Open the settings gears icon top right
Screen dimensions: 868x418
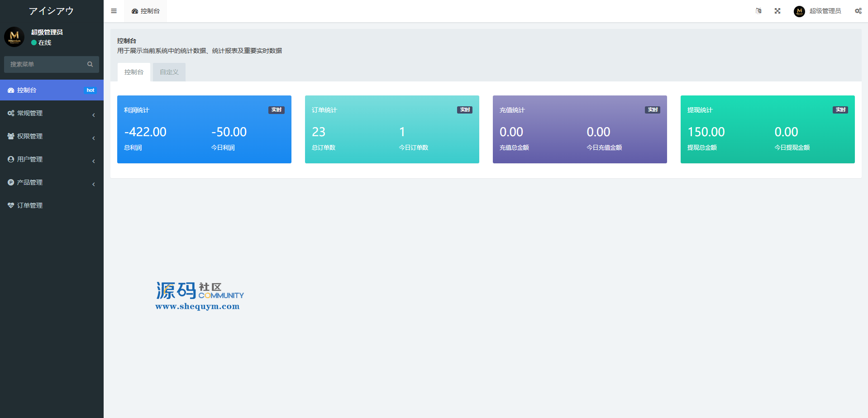(858, 11)
